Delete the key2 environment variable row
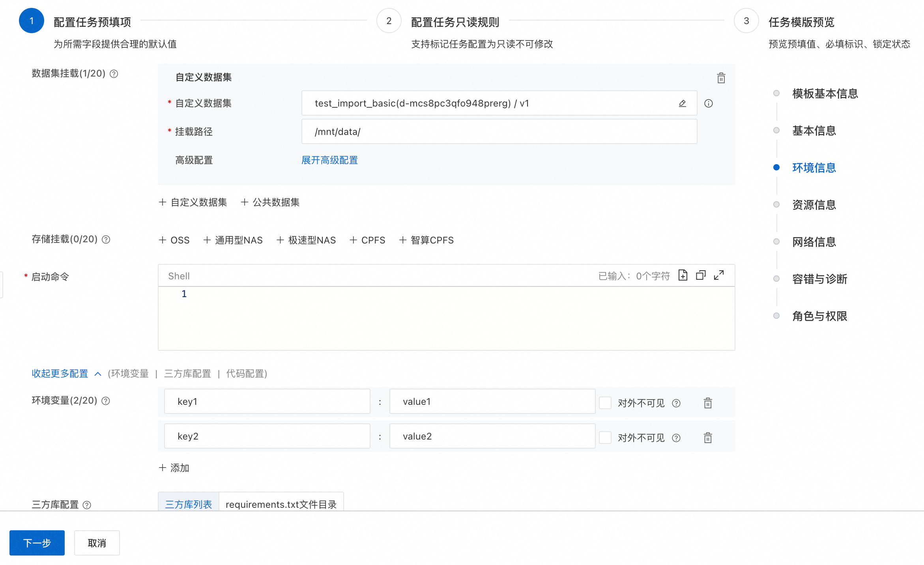This screenshot has width=924, height=565. click(708, 438)
